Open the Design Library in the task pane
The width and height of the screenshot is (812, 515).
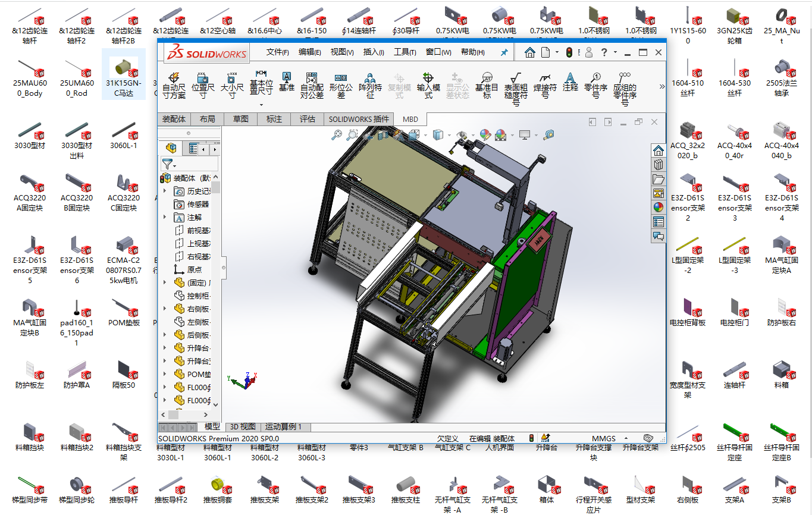point(658,165)
